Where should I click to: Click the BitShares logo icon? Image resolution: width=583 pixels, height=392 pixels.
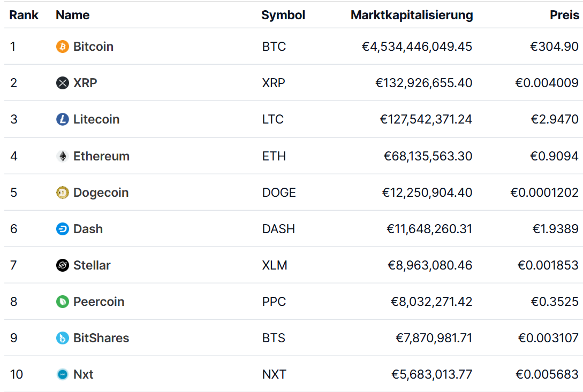(x=63, y=338)
